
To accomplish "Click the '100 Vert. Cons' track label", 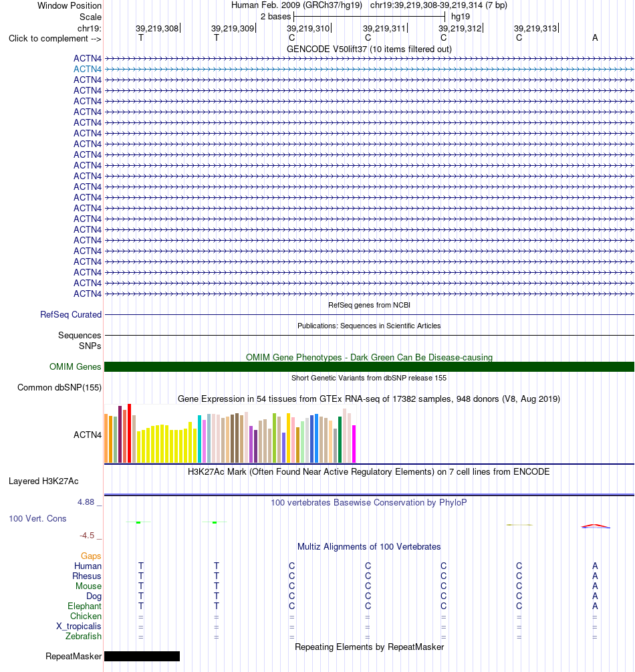I will [x=37, y=519].
